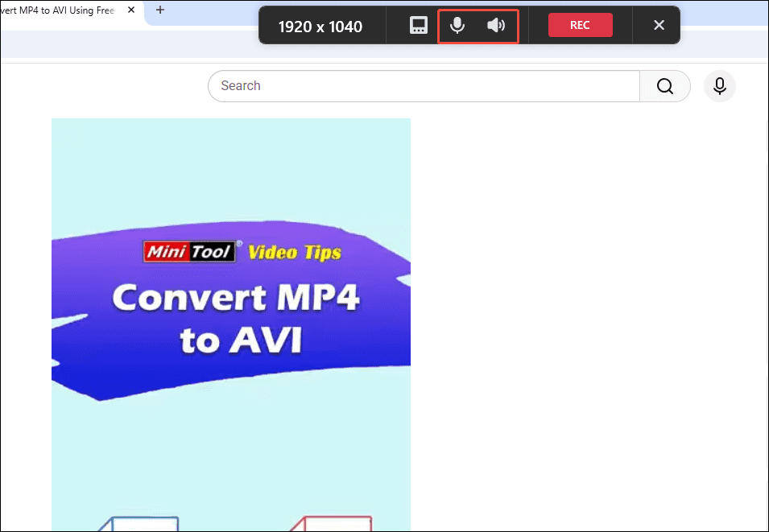Start recording with the red REC button
The width and height of the screenshot is (769, 532).
click(581, 25)
